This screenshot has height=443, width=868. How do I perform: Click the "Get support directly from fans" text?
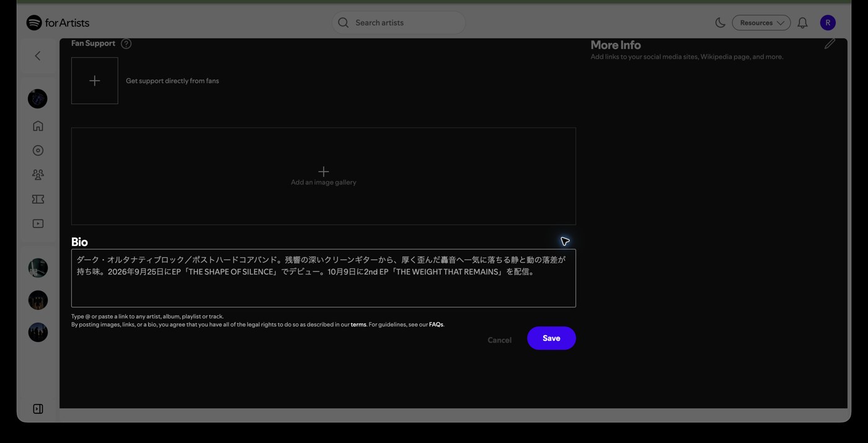pos(172,81)
